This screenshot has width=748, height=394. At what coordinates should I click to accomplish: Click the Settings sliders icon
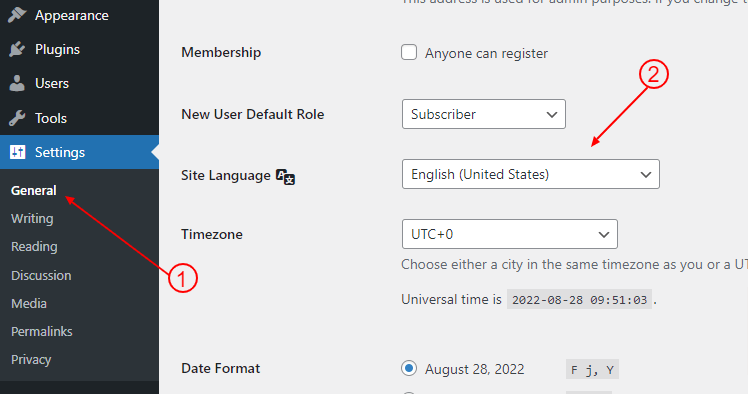click(x=18, y=152)
